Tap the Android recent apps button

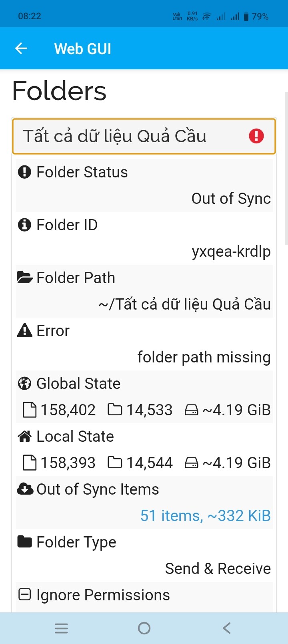[x=61, y=628]
